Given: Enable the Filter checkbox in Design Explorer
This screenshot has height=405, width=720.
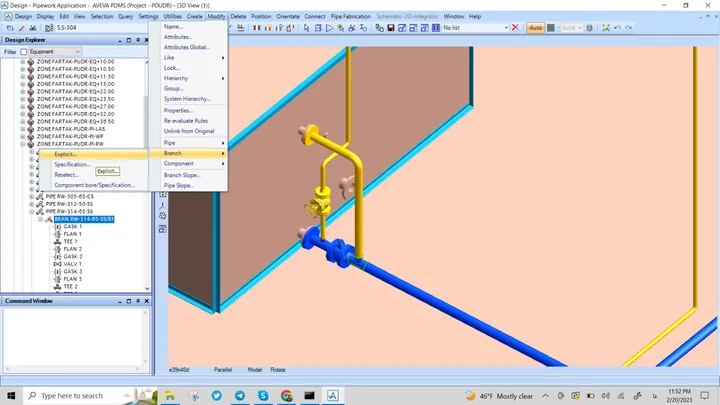Looking at the screenshot, I should coord(23,52).
